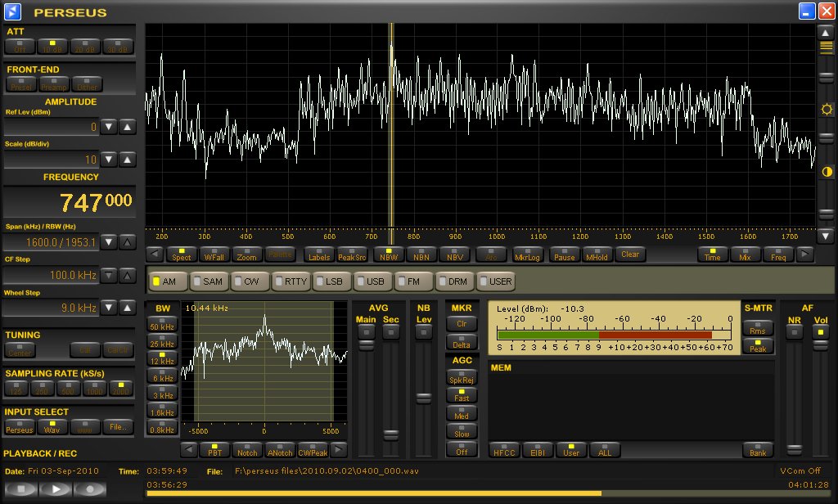Click the right arrow beside the Freq button

point(805,254)
